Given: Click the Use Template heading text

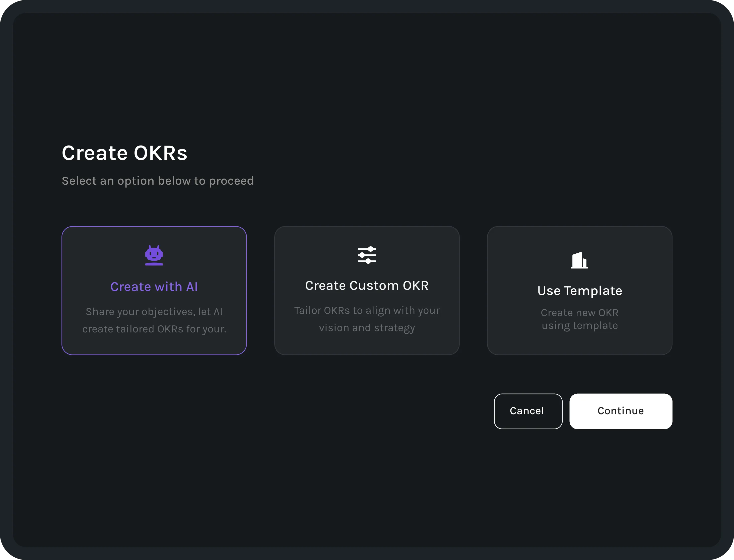Looking at the screenshot, I should point(579,291).
